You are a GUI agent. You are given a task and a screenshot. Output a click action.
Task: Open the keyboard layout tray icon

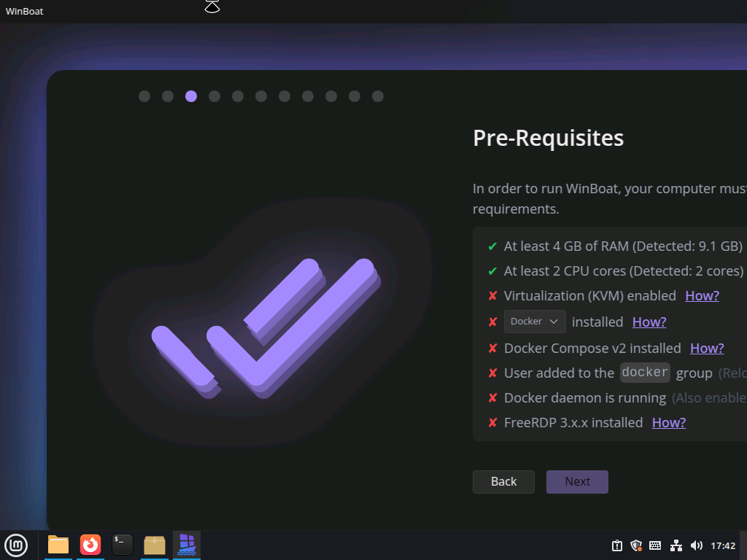click(655, 545)
